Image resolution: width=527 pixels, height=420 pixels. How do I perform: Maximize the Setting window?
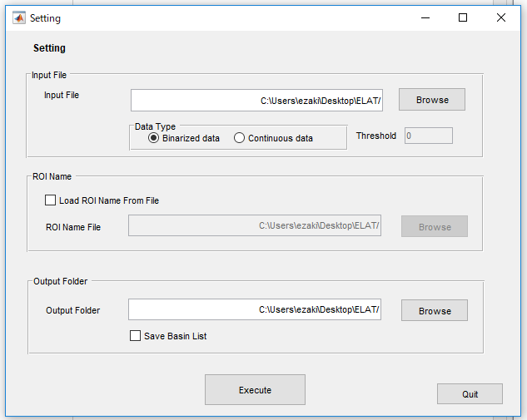463,17
